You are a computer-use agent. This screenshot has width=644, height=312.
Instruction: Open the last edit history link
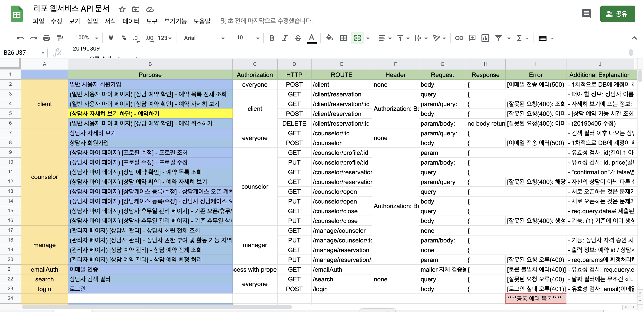pos(266,21)
